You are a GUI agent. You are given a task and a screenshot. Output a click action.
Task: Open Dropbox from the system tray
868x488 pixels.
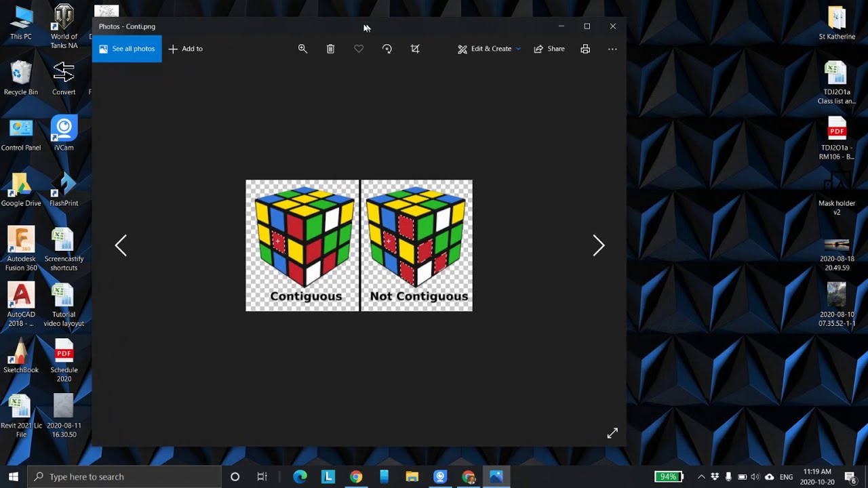coord(715,476)
